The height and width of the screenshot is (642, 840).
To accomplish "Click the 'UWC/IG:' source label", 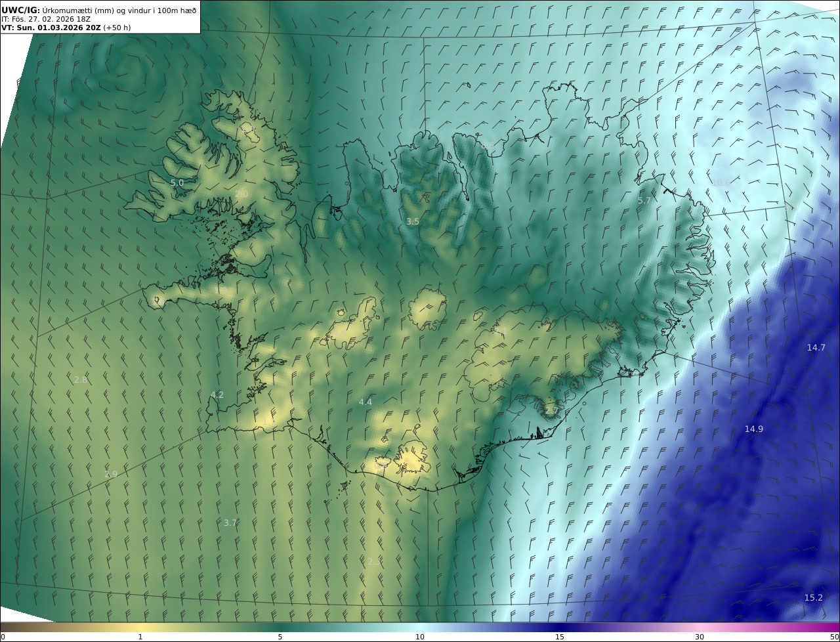I will (x=21, y=10).
